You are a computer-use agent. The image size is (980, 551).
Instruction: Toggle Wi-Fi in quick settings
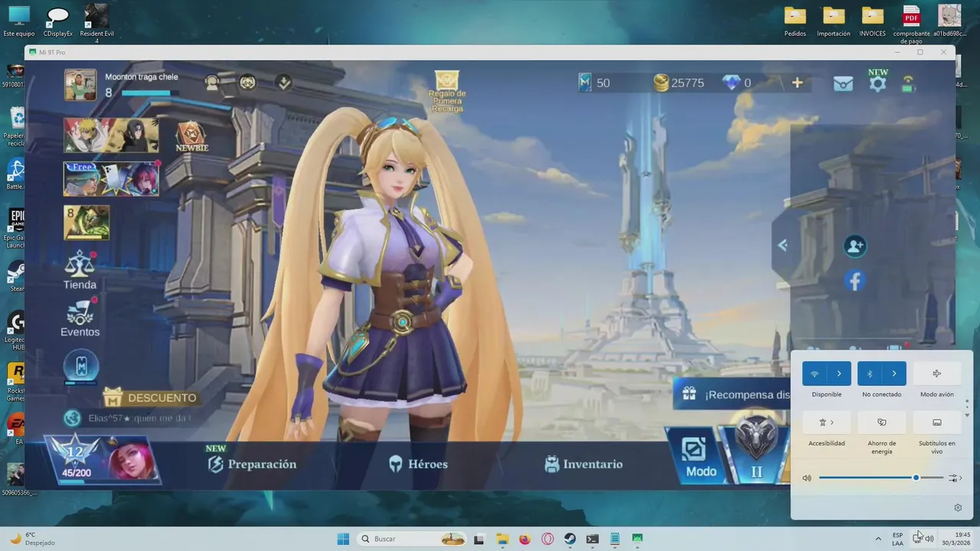coord(815,373)
